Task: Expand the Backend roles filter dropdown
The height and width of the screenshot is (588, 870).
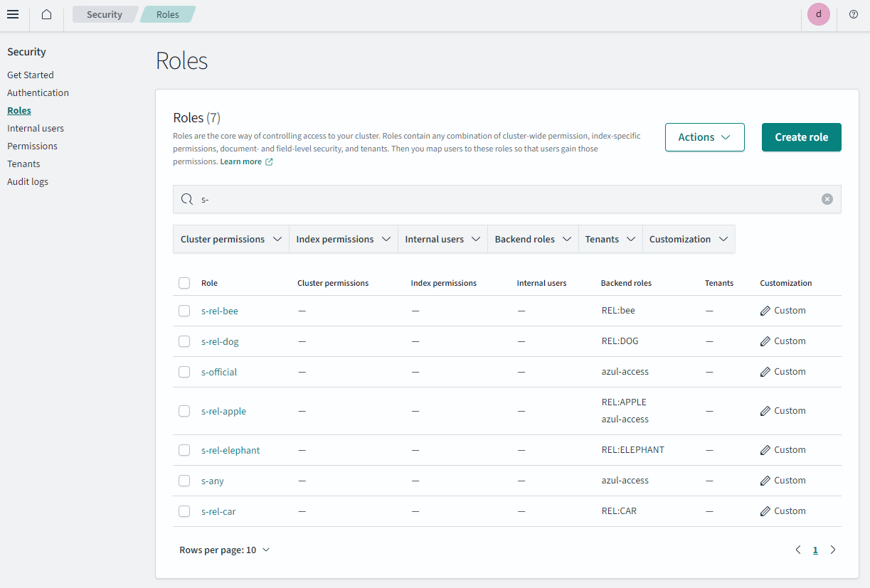Action: tap(532, 239)
